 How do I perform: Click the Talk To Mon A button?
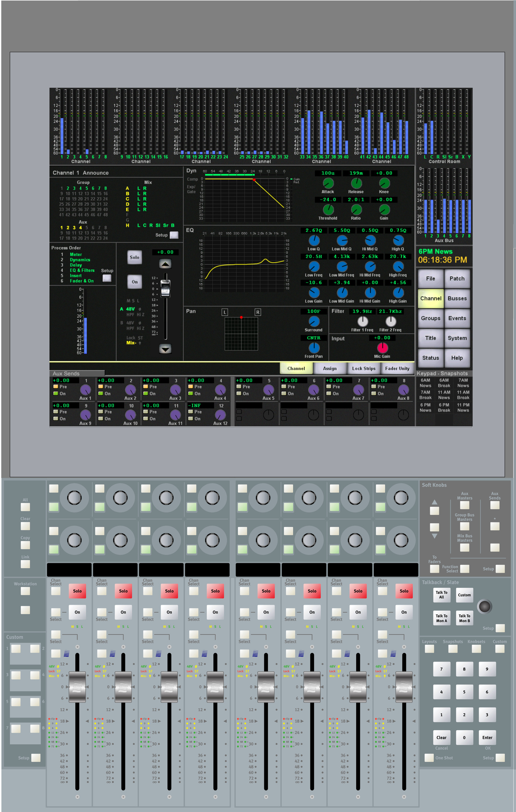tap(442, 618)
